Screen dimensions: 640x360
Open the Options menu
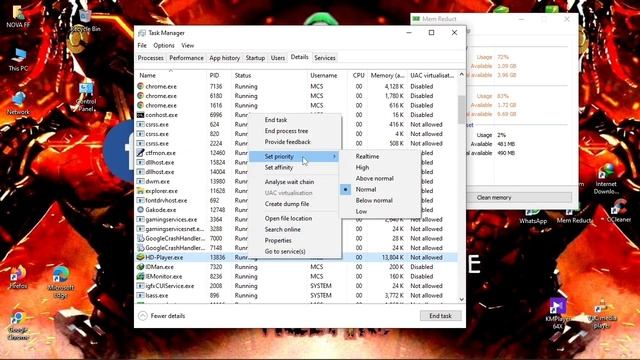tap(164, 45)
